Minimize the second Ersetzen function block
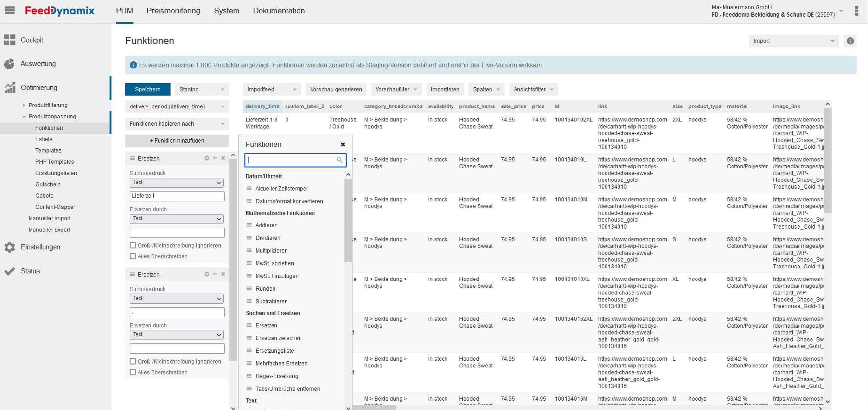The width and height of the screenshot is (868, 410). pos(215,274)
